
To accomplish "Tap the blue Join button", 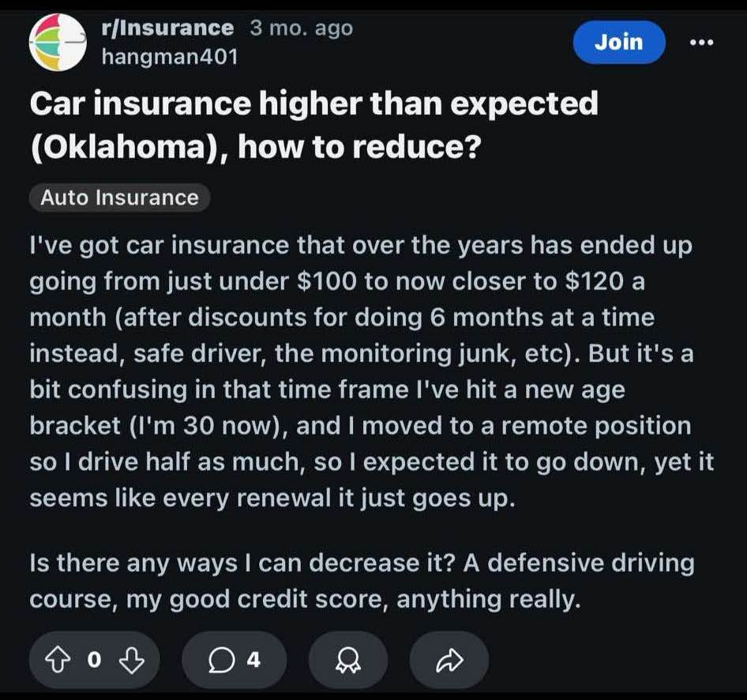I will point(619,43).
